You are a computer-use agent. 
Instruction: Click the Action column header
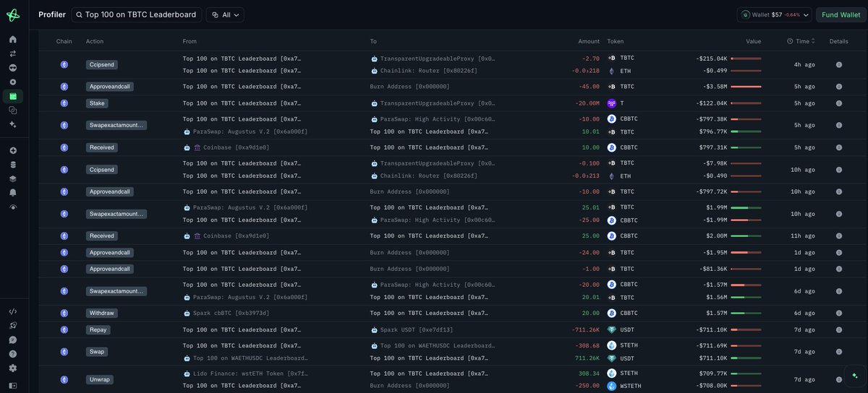coord(95,41)
